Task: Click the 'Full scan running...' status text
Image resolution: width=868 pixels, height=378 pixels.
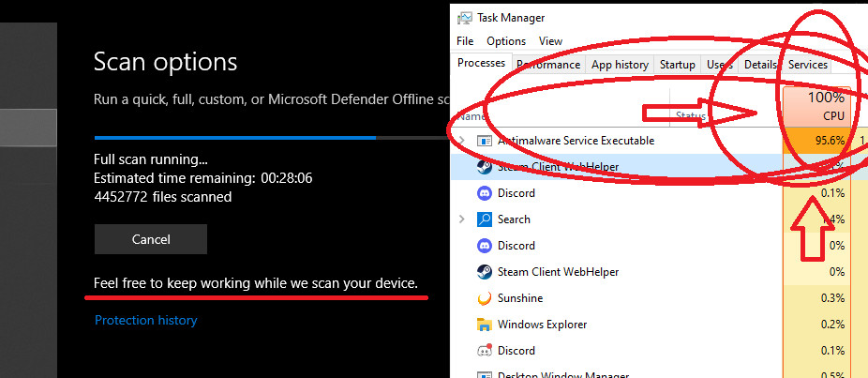Action: (151, 159)
